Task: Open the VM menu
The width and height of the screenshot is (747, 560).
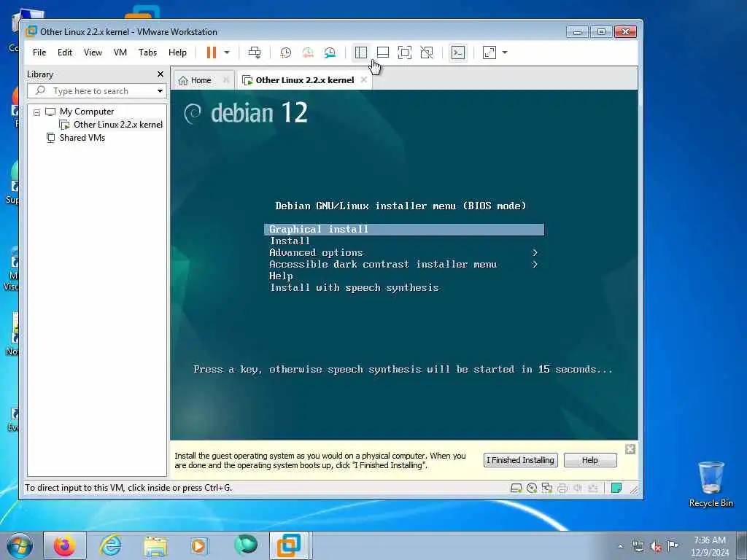Action: [120, 52]
